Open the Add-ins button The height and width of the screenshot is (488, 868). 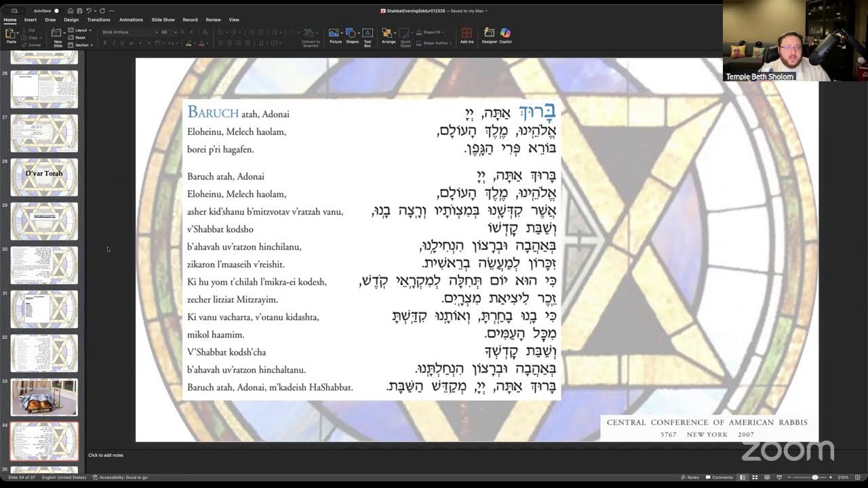(x=467, y=36)
